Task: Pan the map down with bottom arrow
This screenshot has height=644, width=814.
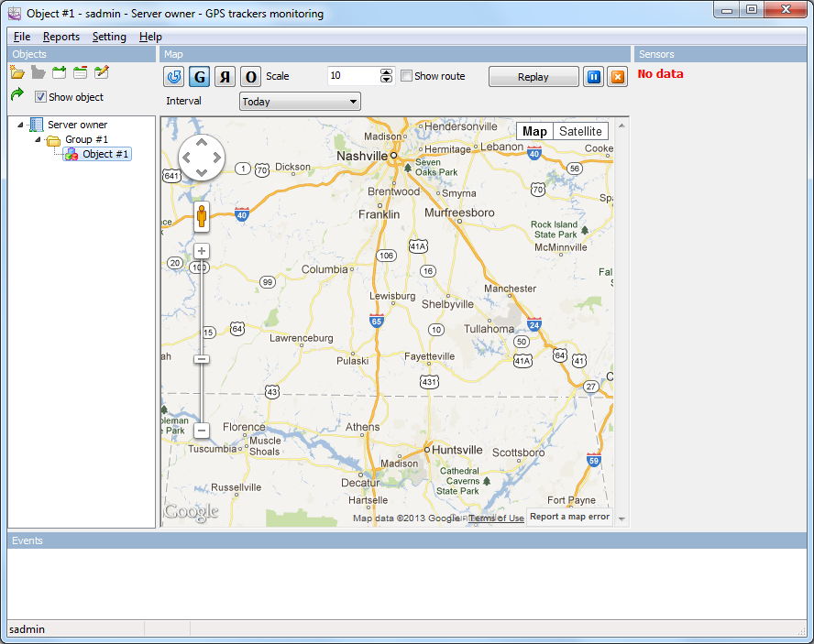Action: click(202, 172)
